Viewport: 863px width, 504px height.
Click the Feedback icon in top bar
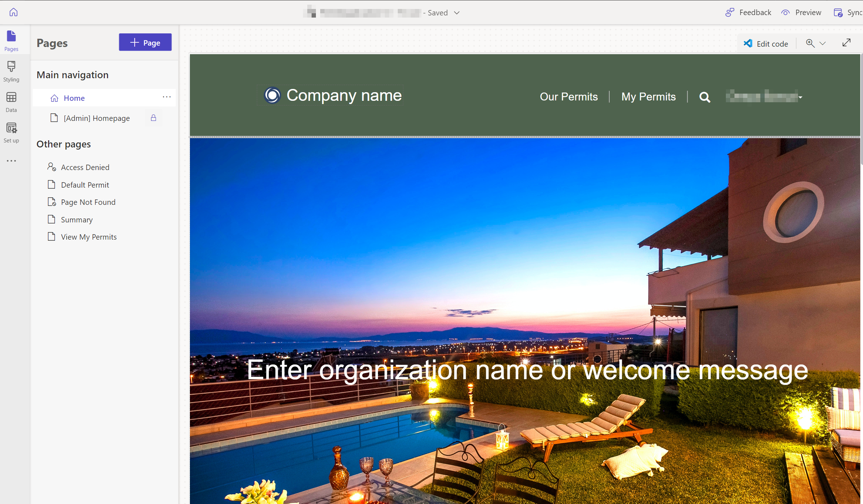coord(729,12)
